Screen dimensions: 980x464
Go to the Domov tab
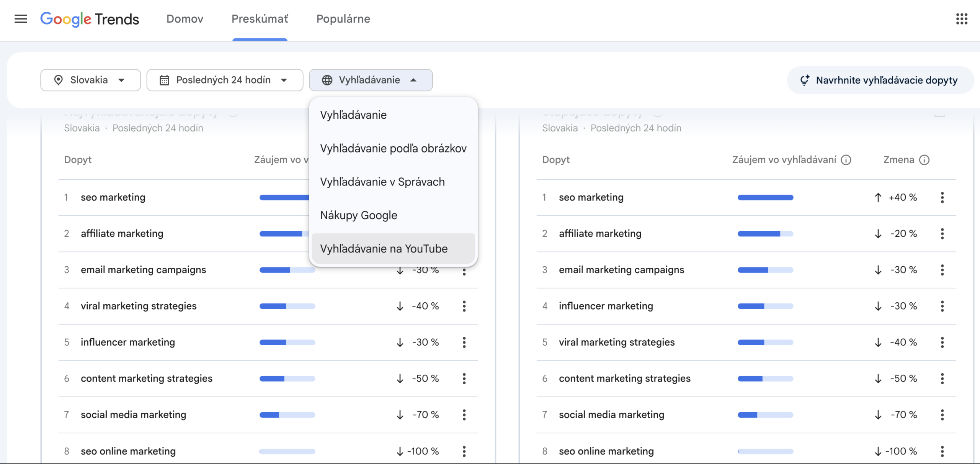pos(185,19)
